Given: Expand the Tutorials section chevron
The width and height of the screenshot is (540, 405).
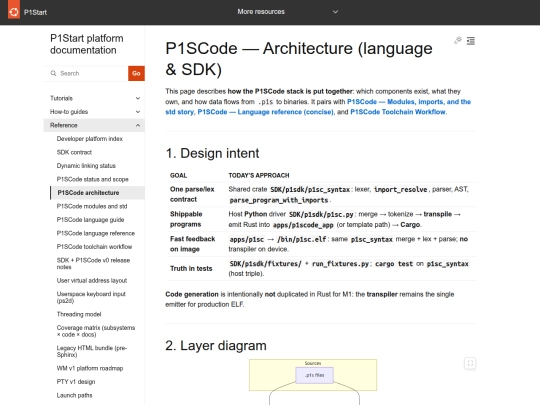Looking at the screenshot, I should [x=138, y=98].
